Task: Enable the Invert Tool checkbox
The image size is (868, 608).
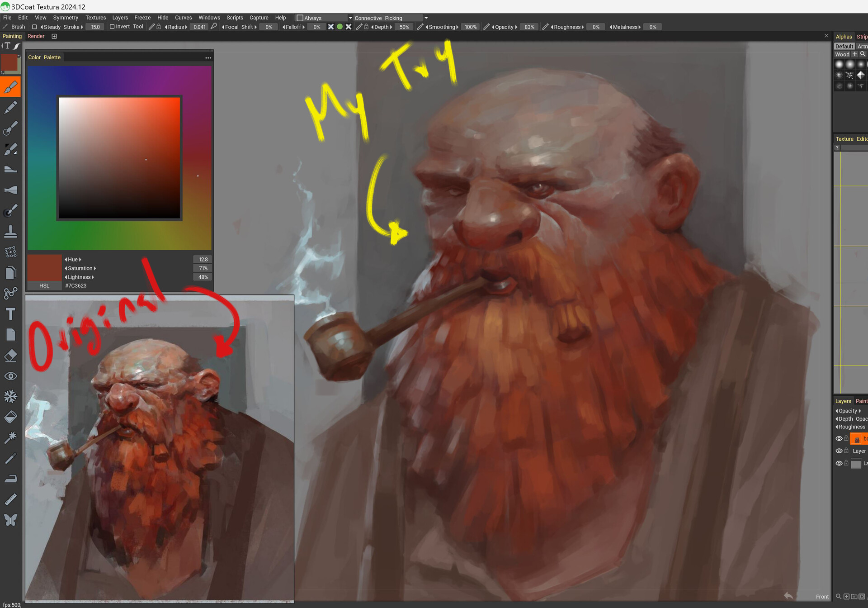Action: pyautogui.click(x=111, y=26)
